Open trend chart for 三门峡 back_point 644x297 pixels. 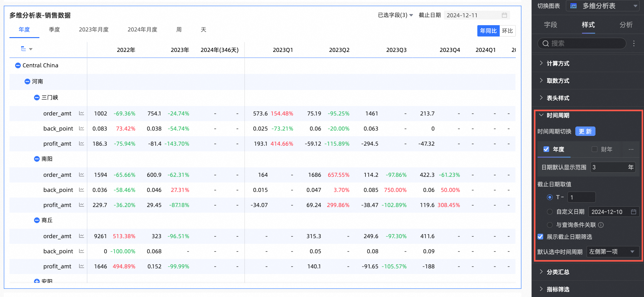click(82, 128)
